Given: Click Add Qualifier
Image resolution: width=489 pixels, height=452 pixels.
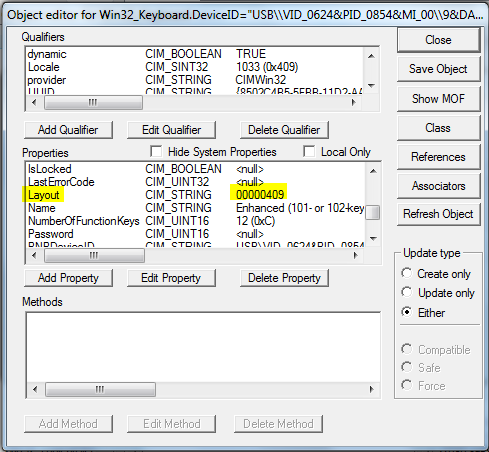Looking at the screenshot, I should (68, 130).
